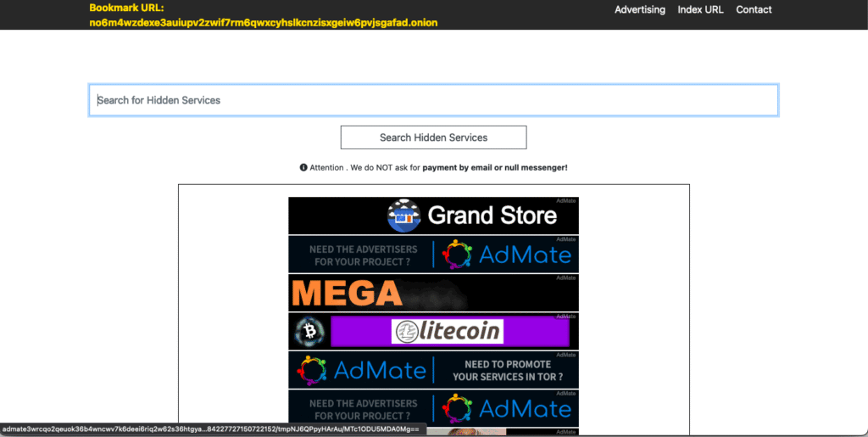Open the orange MEGA banner
This screenshot has height=437, width=868.
(x=348, y=294)
